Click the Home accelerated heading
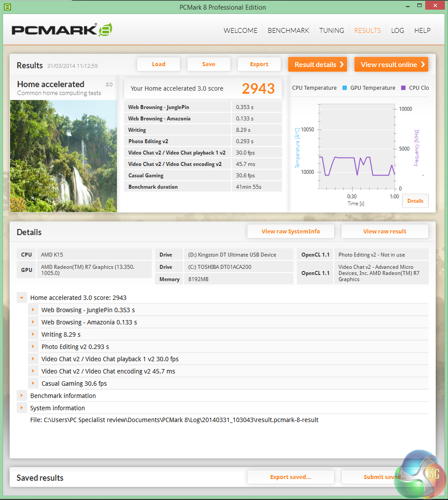 pos(51,84)
